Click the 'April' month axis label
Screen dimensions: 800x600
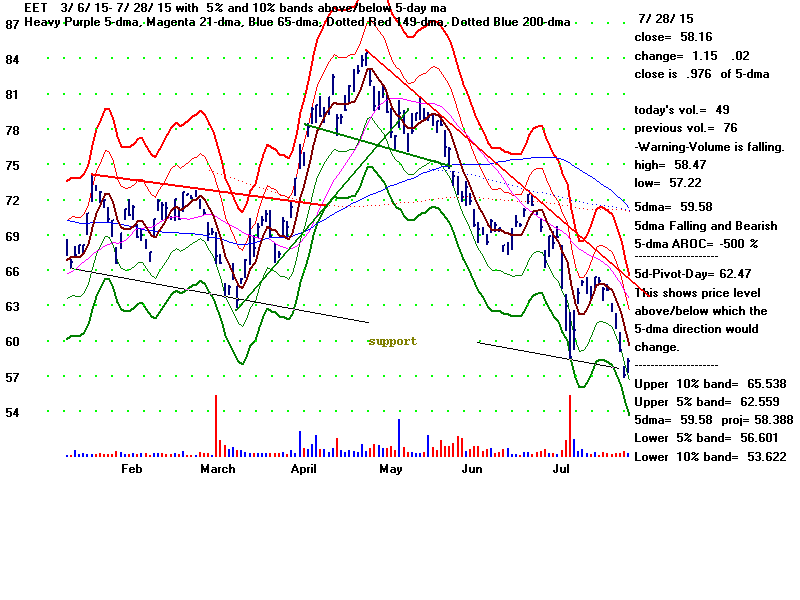click(x=305, y=469)
